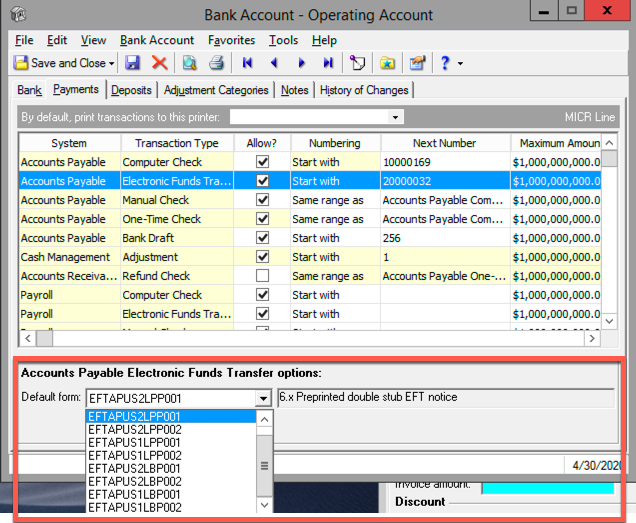This screenshot has height=523, width=636.
Task: Click the Transaction Type column header
Action: click(177, 143)
